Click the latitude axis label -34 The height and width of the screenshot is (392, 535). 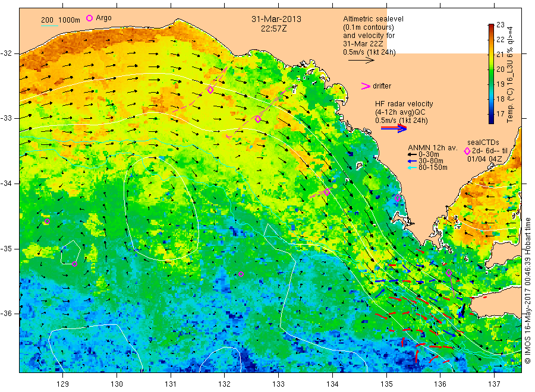point(6,184)
